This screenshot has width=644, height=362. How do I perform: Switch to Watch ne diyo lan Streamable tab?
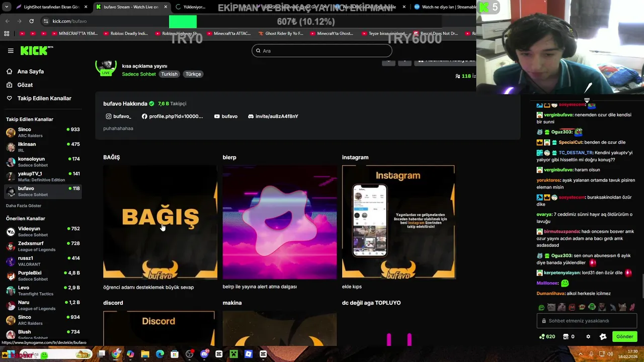(444, 7)
